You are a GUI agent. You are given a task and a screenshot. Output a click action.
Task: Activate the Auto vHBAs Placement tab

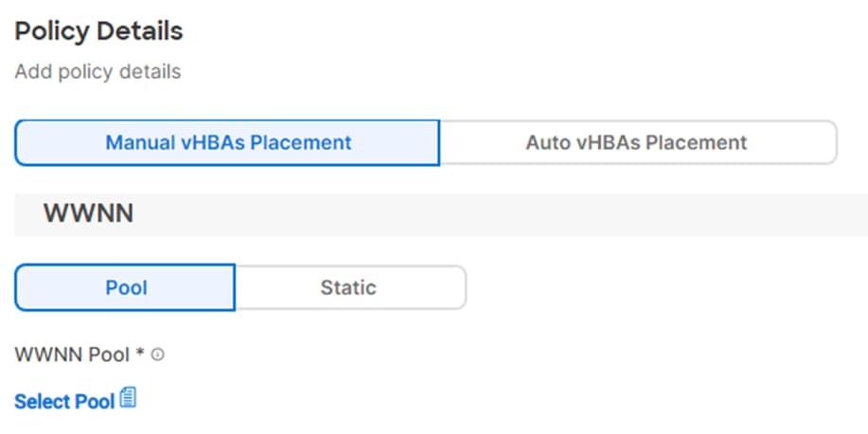pos(638,143)
